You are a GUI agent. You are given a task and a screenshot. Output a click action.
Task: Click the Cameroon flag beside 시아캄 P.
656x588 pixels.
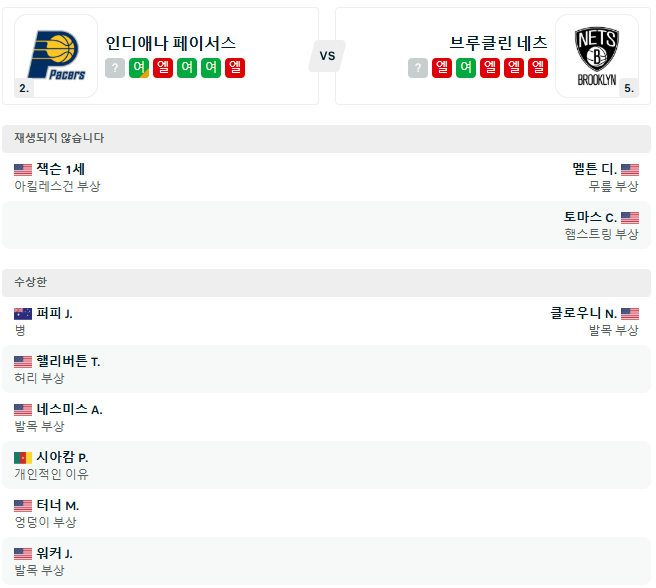(x=23, y=458)
